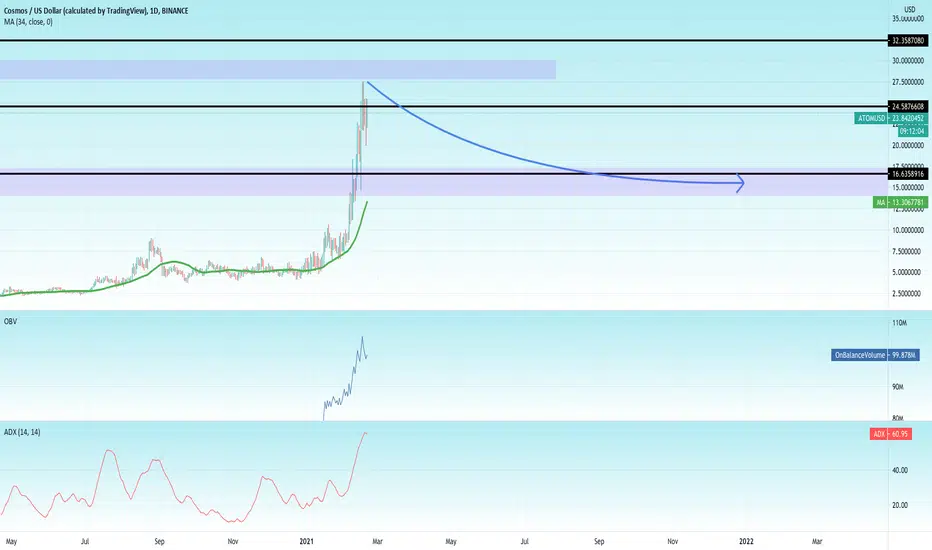Click the 32.3587080 horizontal line price label

pos(908,40)
